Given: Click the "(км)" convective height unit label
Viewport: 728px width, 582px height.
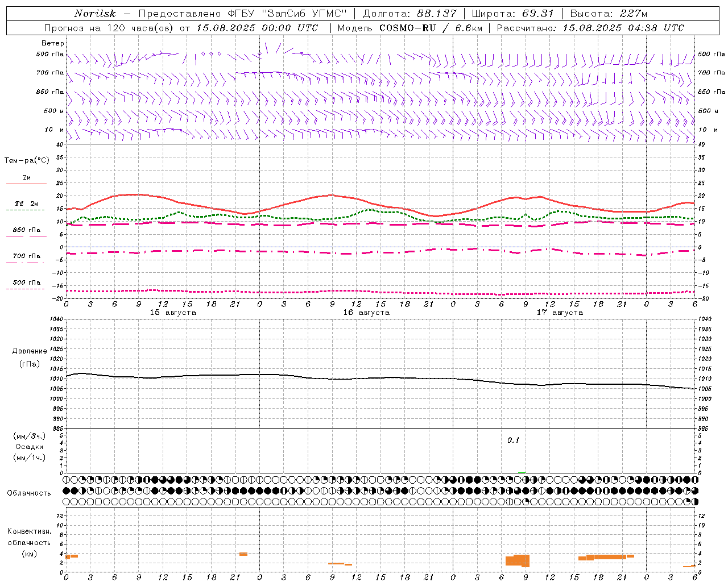Looking at the screenshot, I should click(x=30, y=554).
